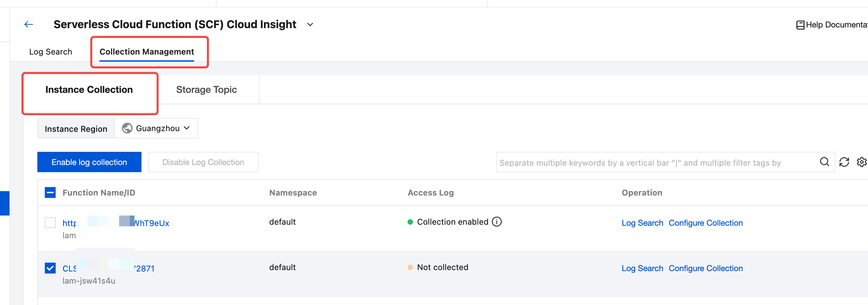Image resolution: width=868 pixels, height=305 pixels.
Task: Open the Storage Topic tab
Action: 206,90
